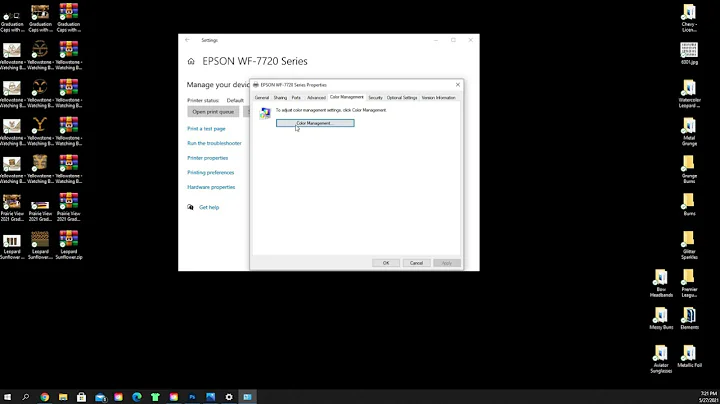
Task: Open the Ports tab
Action: 296,98
